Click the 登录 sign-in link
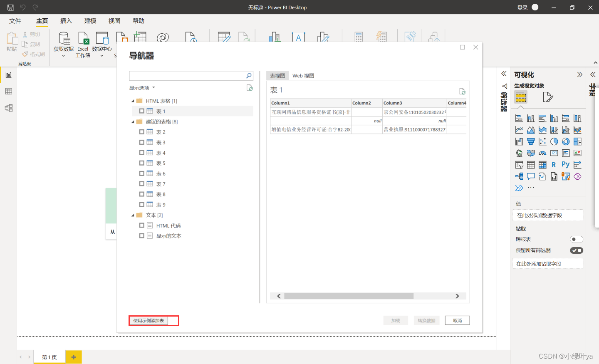599x364 pixels. pos(522,7)
